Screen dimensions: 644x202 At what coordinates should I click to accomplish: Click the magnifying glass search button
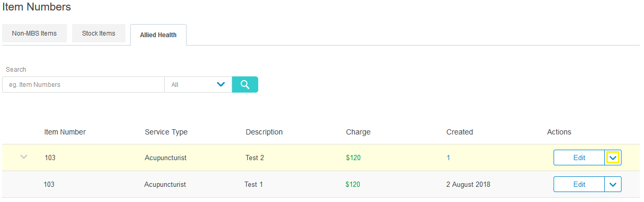(x=245, y=84)
